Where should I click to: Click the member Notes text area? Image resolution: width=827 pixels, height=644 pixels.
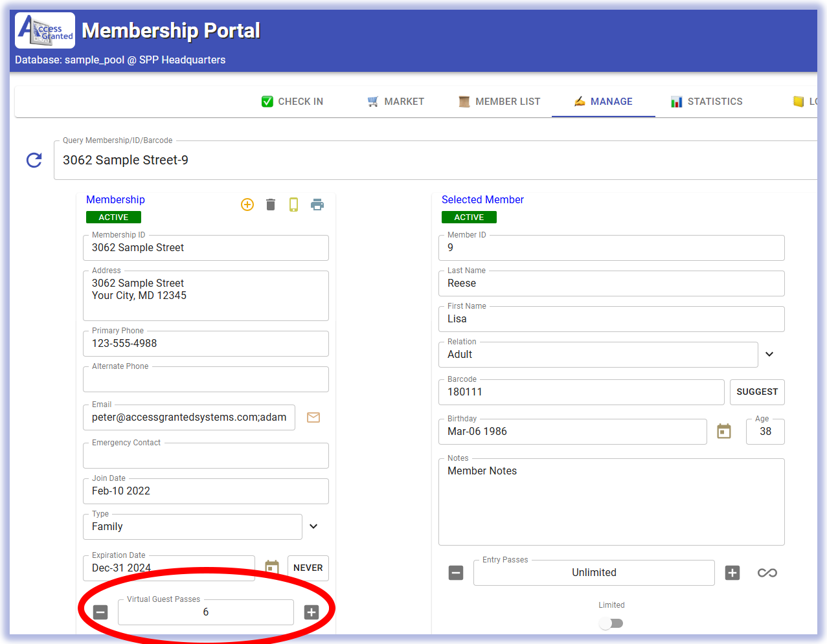point(611,502)
